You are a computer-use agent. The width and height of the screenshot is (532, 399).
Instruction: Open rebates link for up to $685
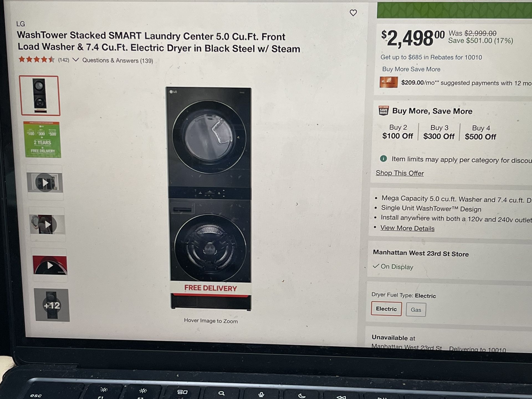click(x=431, y=57)
